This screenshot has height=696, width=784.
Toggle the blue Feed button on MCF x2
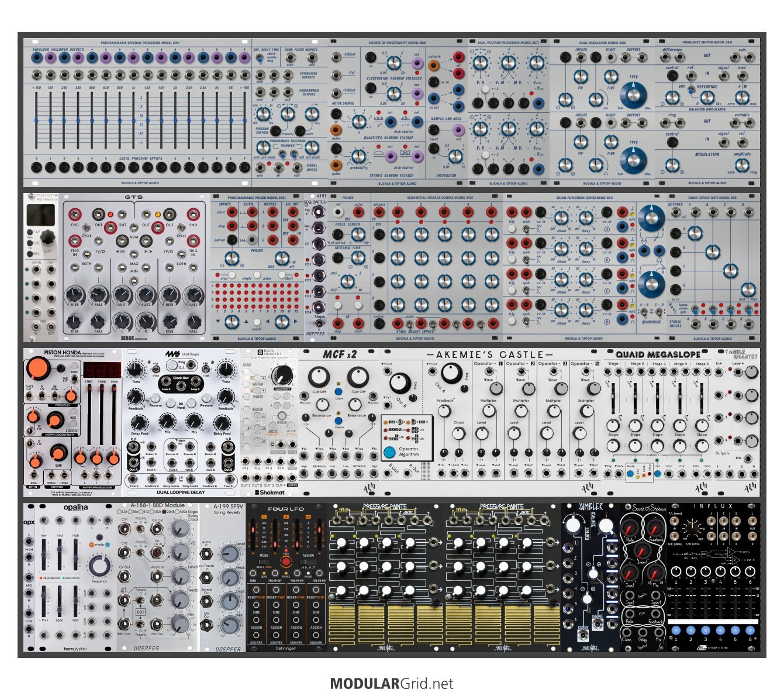tap(339, 421)
